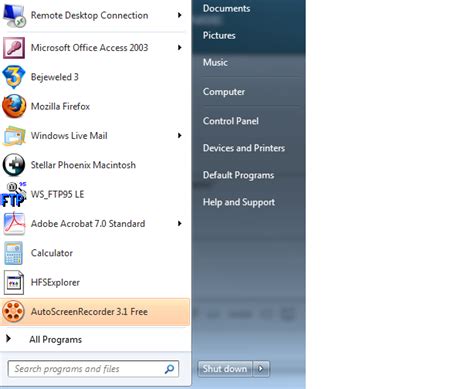Click the All Programs label

tap(55, 340)
